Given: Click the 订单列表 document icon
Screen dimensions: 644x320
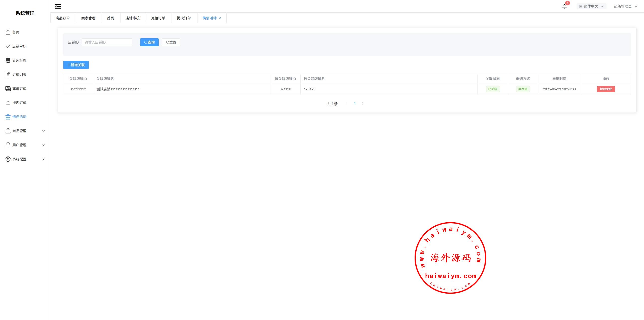Looking at the screenshot, I should click(x=8, y=75).
